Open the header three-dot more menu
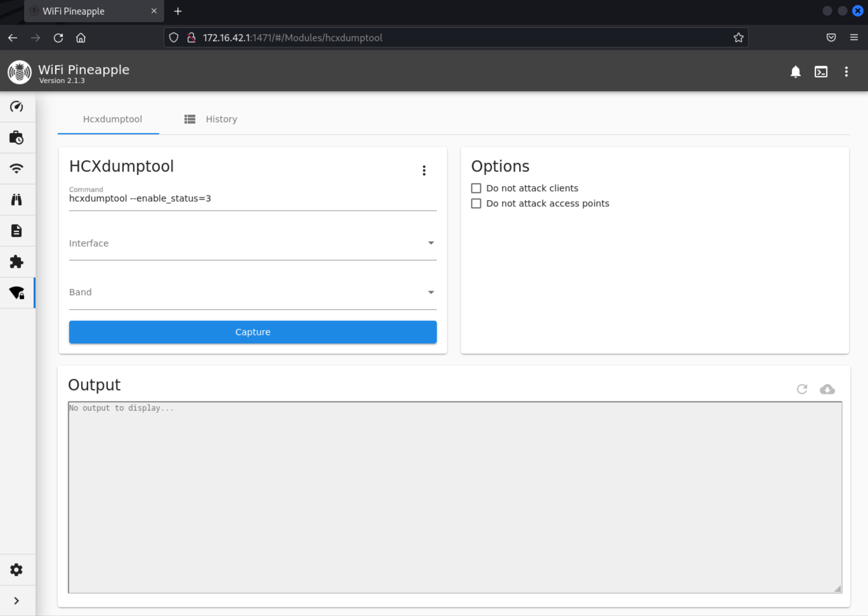This screenshot has height=616, width=868. tap(846, 72)
